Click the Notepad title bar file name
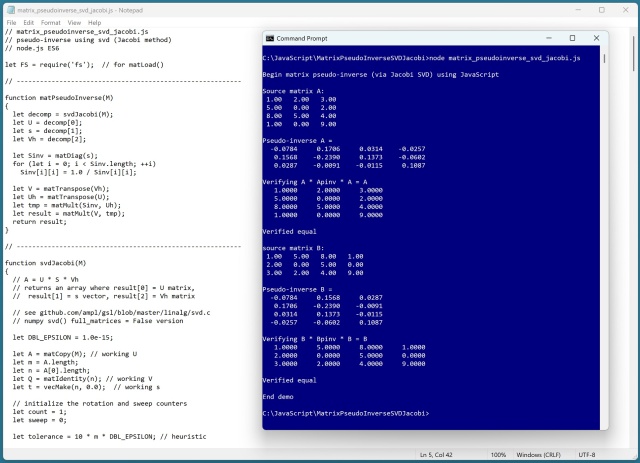 click(80, 10)
